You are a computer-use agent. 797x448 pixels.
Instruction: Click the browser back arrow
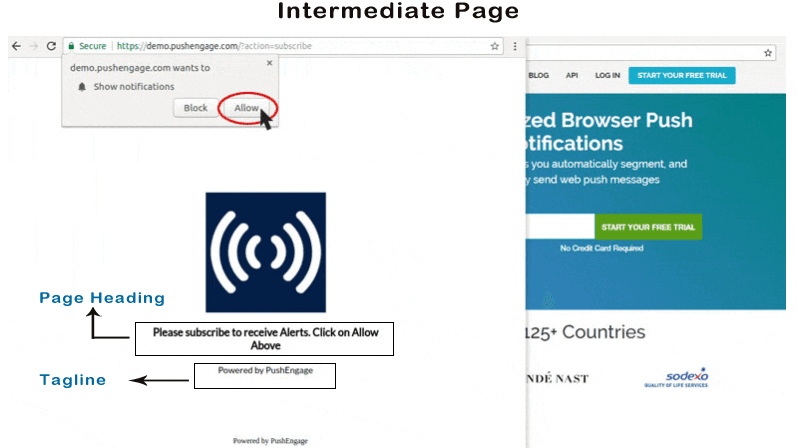tap(16, 46)
